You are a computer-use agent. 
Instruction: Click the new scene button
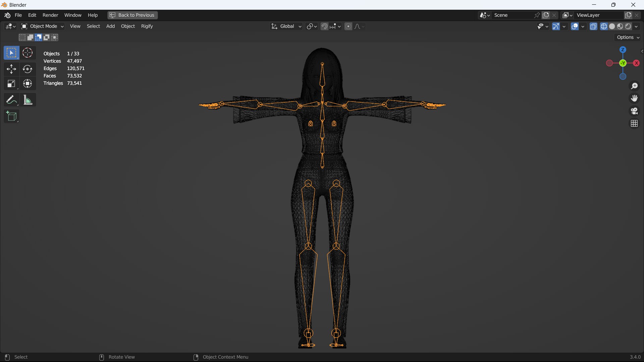[546, 15]
